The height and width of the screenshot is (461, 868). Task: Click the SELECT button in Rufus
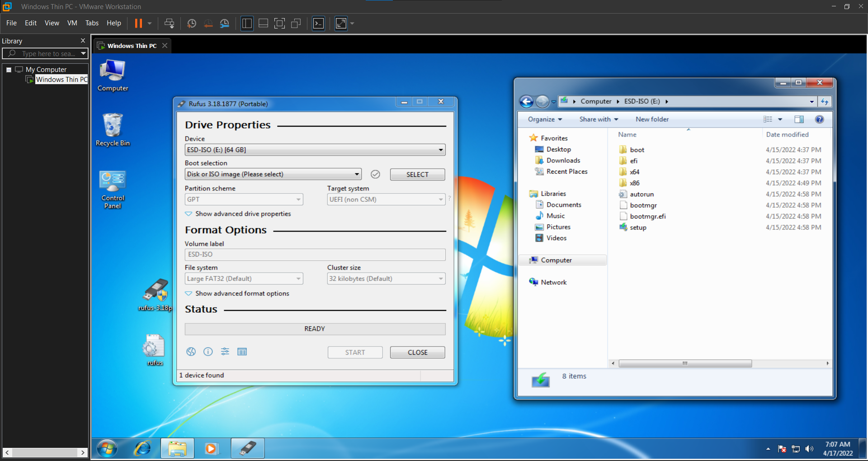(417, 175)
